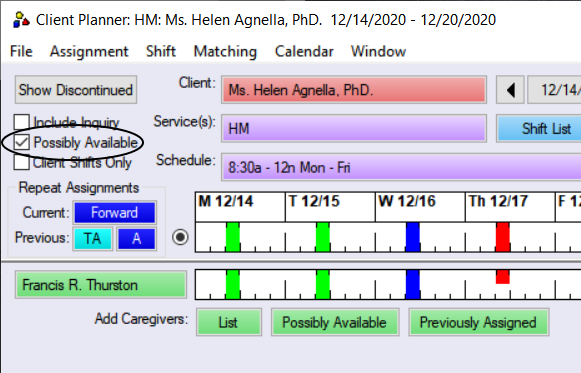Go to previous week with left arrow button
581x373 pixels.
tap(510, 90)
